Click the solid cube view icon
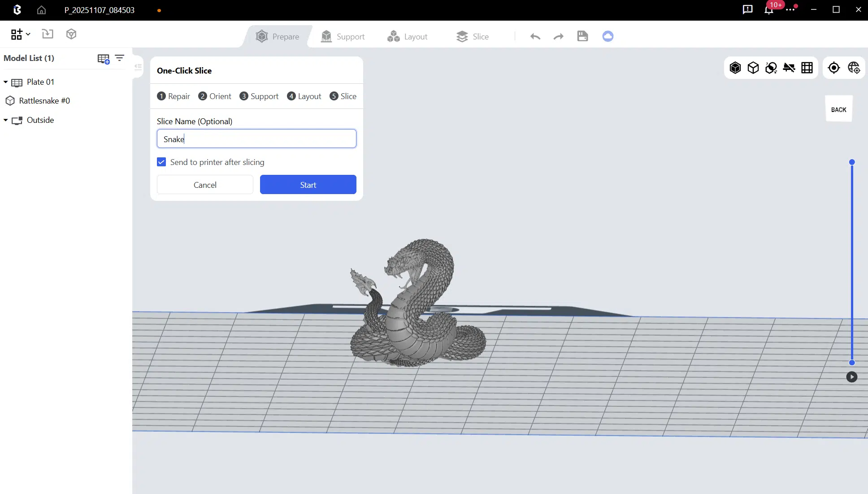 tap(735, 68)
